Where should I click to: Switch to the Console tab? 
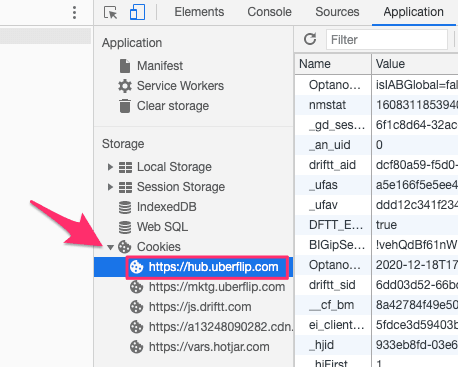coord(269,12)
